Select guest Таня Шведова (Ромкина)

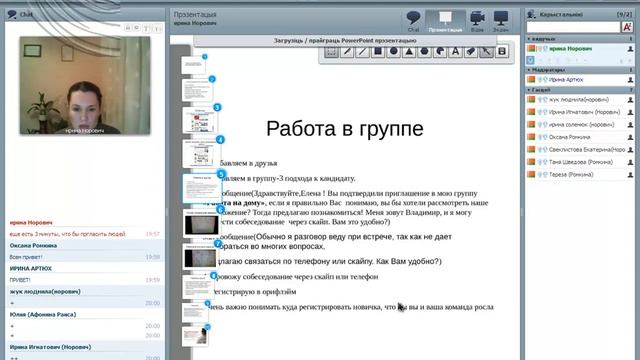580,162
